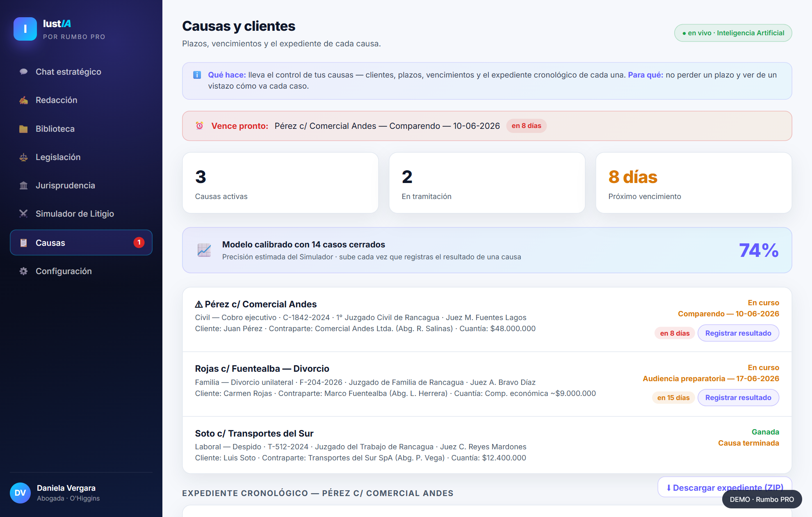Screen dimensions: 812x517
Task: Click 'Modelo calibrado con 14 casos cerrados'
Action: 303,245
